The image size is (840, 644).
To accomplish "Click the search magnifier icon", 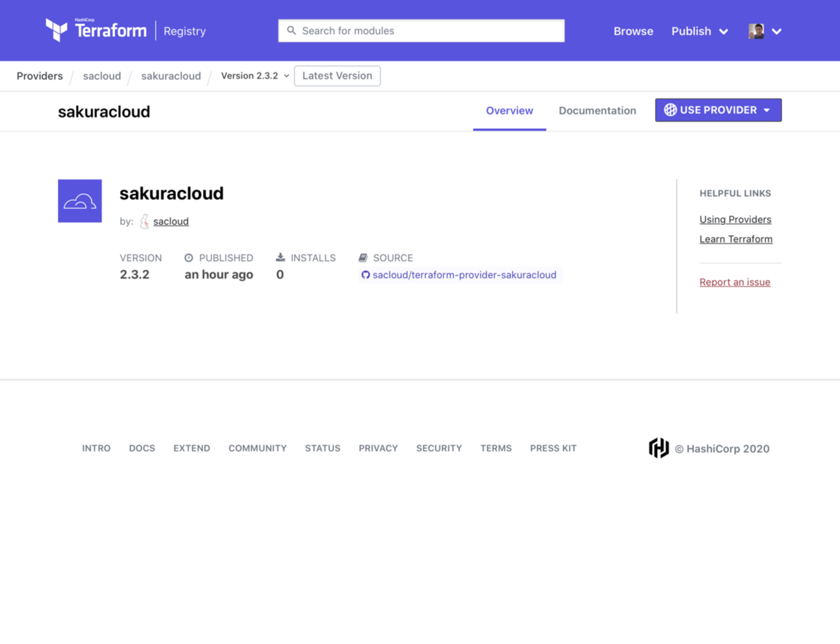I will (x=291, y=30).
